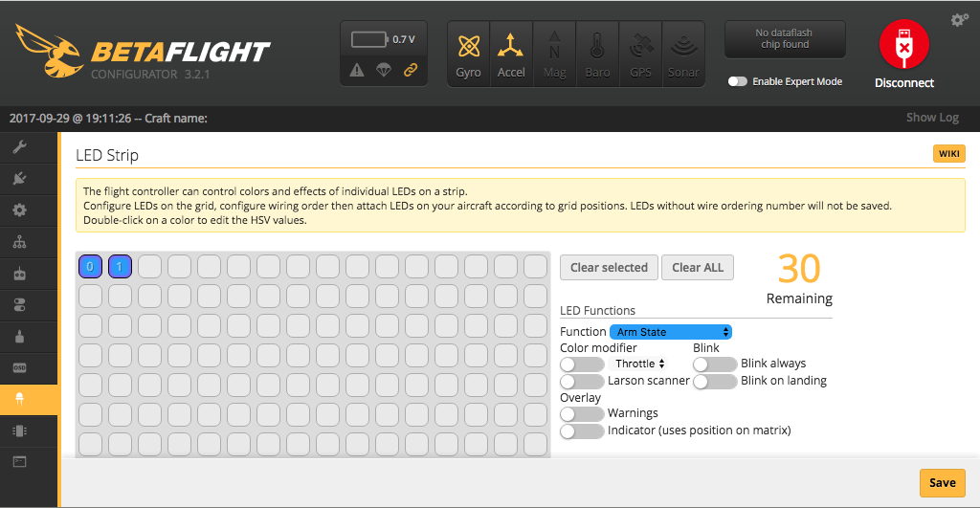The image size is (980, 508).
Task: Click the CONFIGURATOR 3.2.1 version text
Action: click(x=150, y=75)
